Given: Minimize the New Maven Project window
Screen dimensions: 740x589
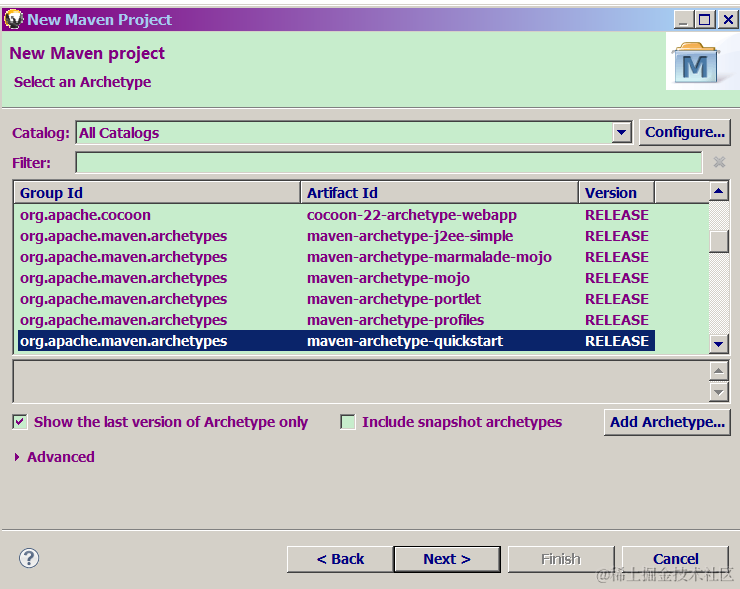Looking at the screenshot, I should (x=683, y=20).
